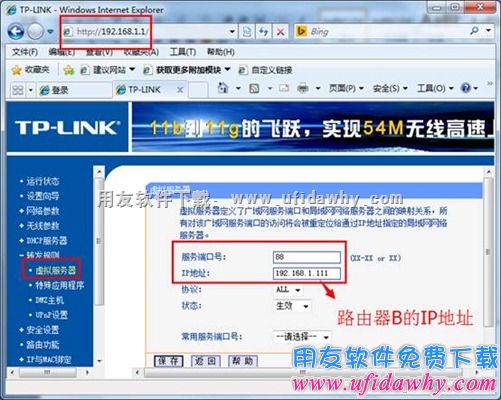
Task: Click the blue Help question mark icon
Action: click(x=466, y=88)
